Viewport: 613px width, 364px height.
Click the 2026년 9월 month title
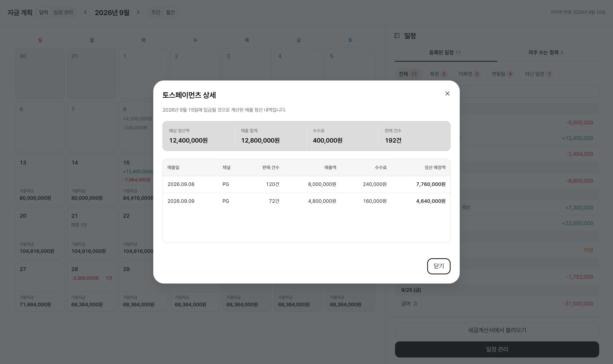tap(112, 13)
